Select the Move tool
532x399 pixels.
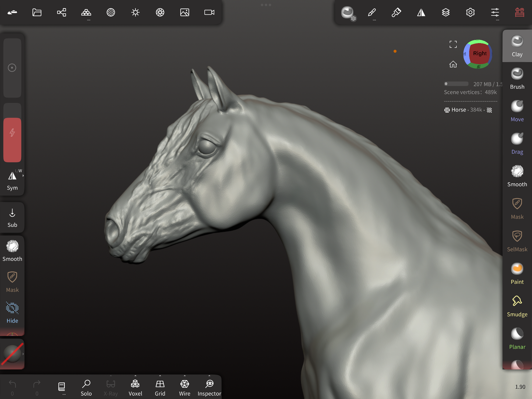[517, 111]
